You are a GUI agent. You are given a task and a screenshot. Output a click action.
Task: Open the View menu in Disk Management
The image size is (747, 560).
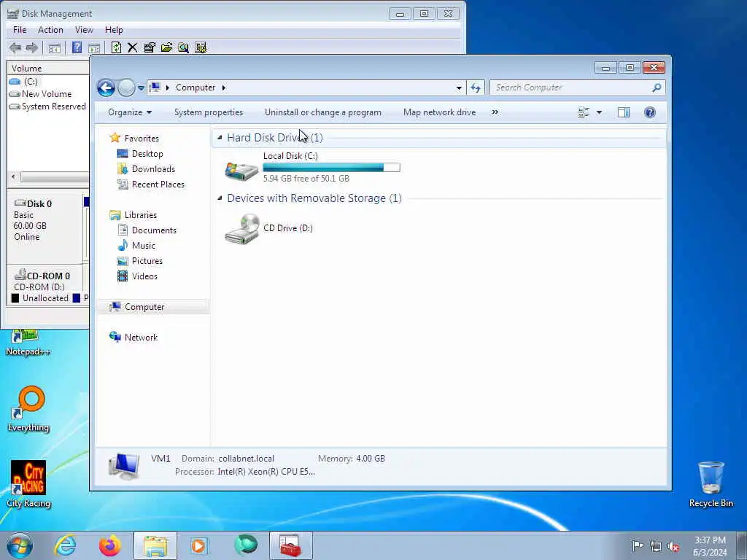84,30
